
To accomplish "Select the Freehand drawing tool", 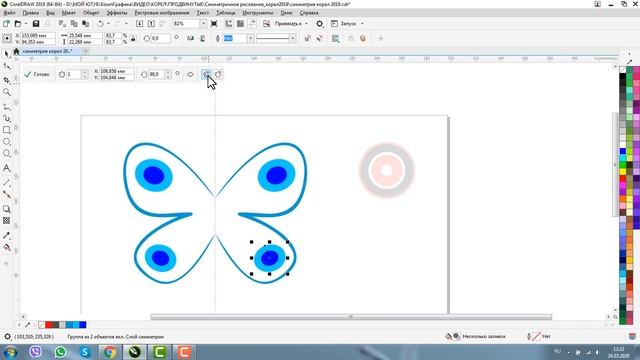I will 7,107.
